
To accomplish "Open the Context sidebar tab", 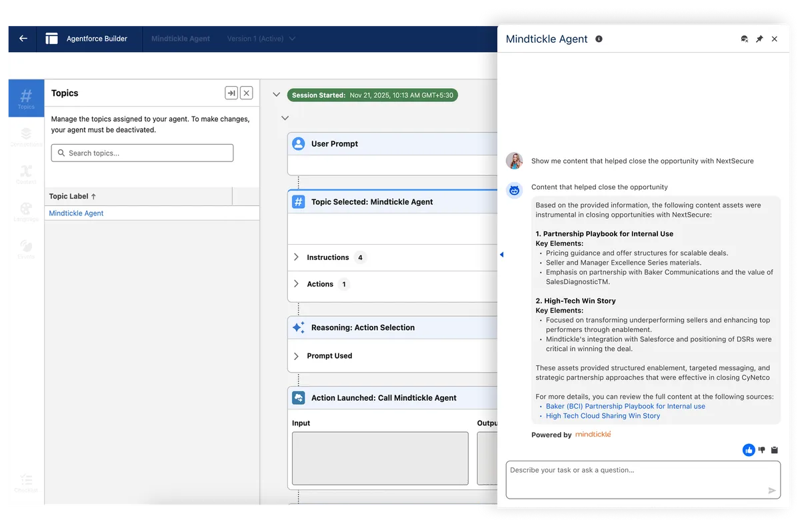I will click(x=26, y=174).
